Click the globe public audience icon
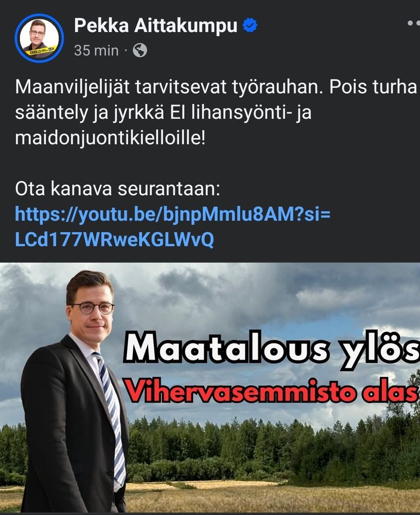The image size is (420, 515). pyautogui.click(x=140, y=50)
